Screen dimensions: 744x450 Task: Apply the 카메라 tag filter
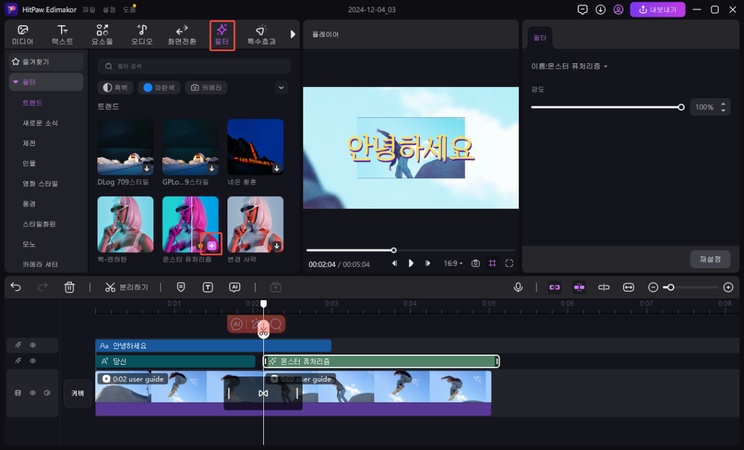206,87
